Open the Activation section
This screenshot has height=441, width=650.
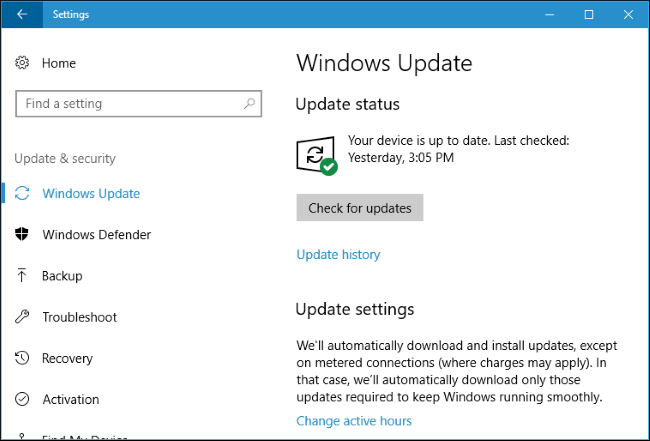(x=71, y=399)
